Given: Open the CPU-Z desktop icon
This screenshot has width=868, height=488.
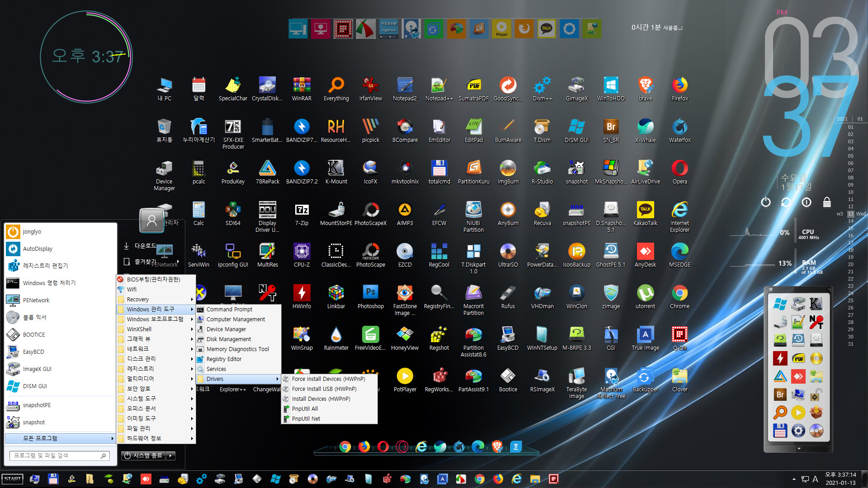Looking at the screenshot, I should [x=302, y=255].
